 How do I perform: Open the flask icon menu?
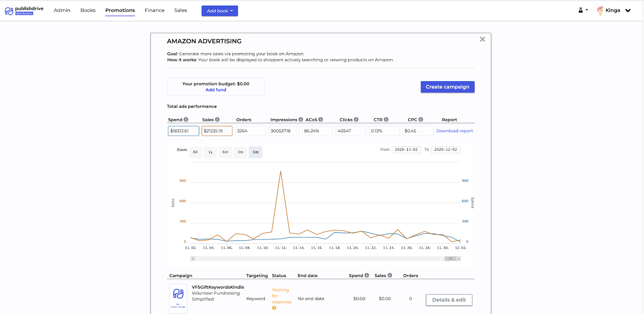[583, 10]
